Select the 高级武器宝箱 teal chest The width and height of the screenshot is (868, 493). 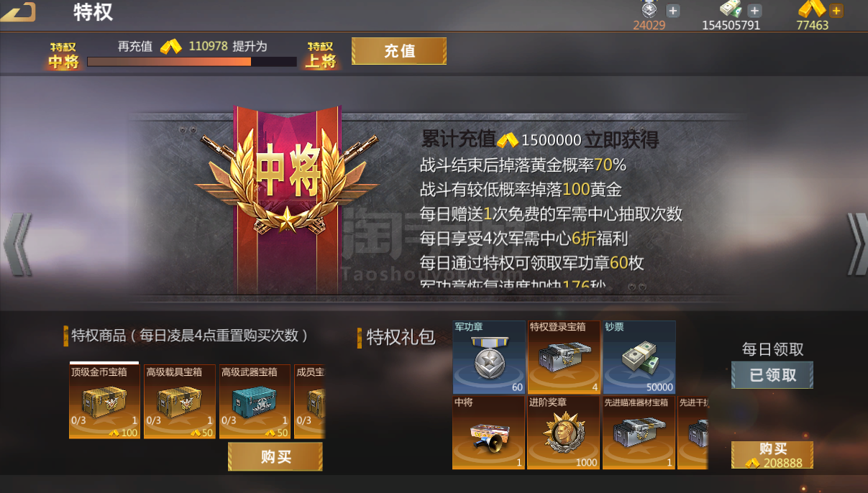255,402
